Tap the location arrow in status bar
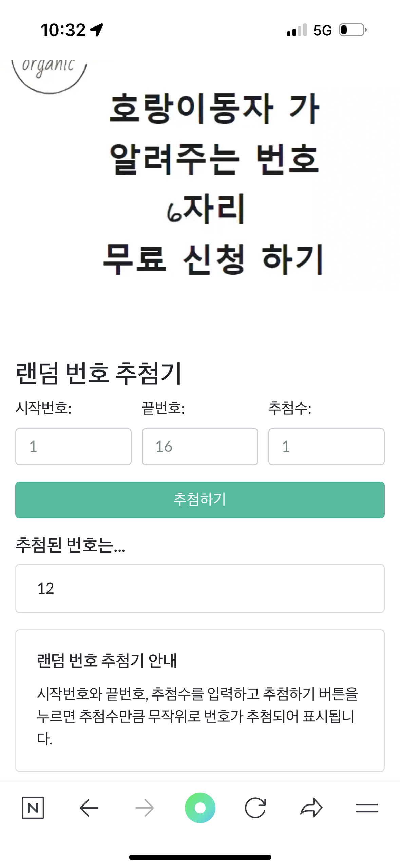 tap(97, 30)
